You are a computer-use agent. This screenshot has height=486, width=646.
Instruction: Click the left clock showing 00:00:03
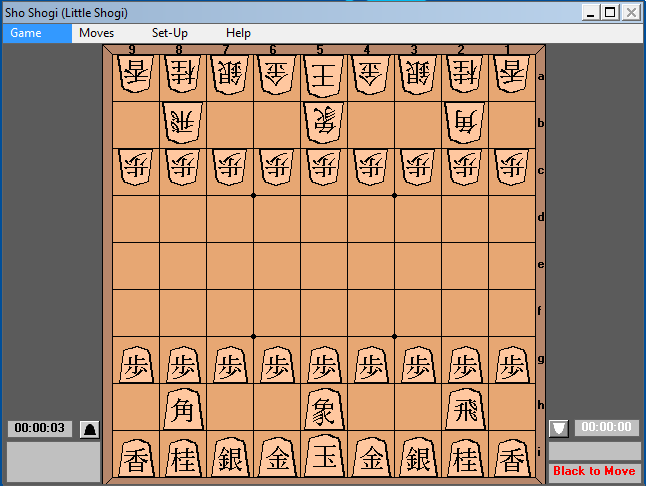[40, 428]
